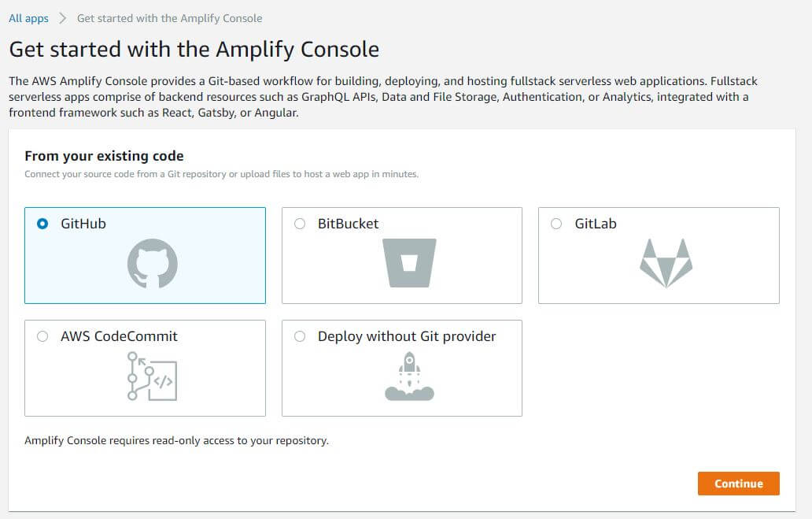Select the Deploy without Git provider radio button
The height and width of the screenshot is (519, 812).
click(x=300, y=336)
